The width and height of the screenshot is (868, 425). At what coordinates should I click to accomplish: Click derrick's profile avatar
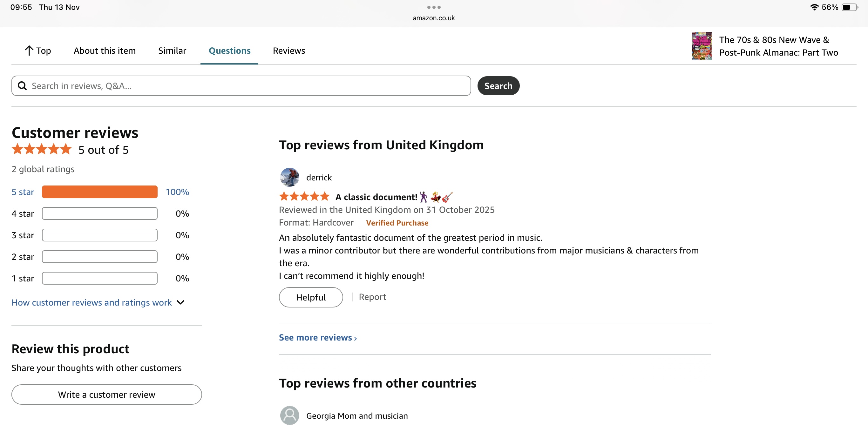coord(289,177)
